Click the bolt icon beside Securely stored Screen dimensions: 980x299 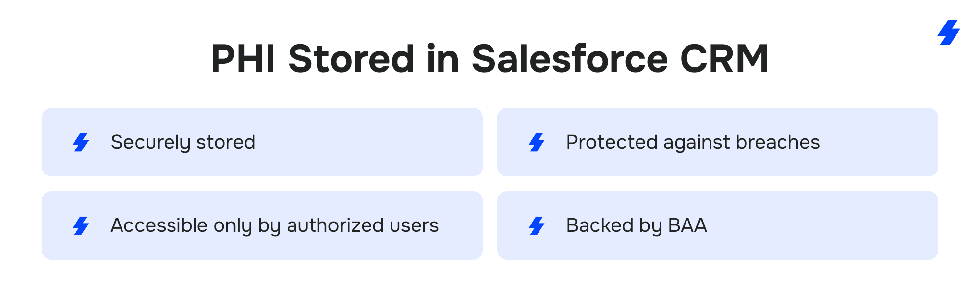[x=81, y=142]
